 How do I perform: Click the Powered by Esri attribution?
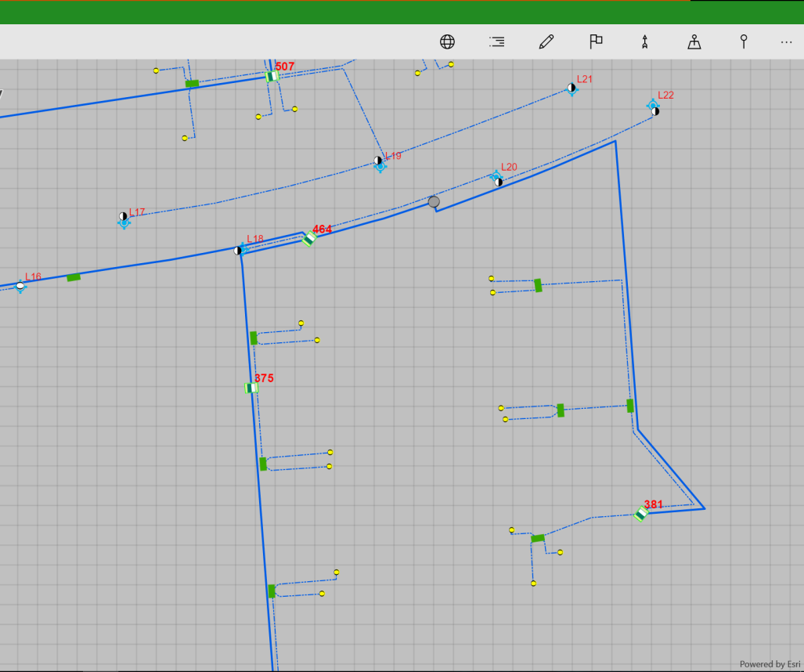click(770, 664)
